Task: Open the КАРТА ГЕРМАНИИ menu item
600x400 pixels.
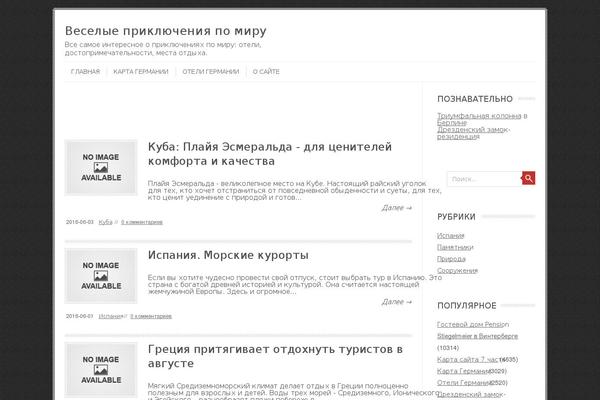Action: pyautogui.click(x=141, y=72)
